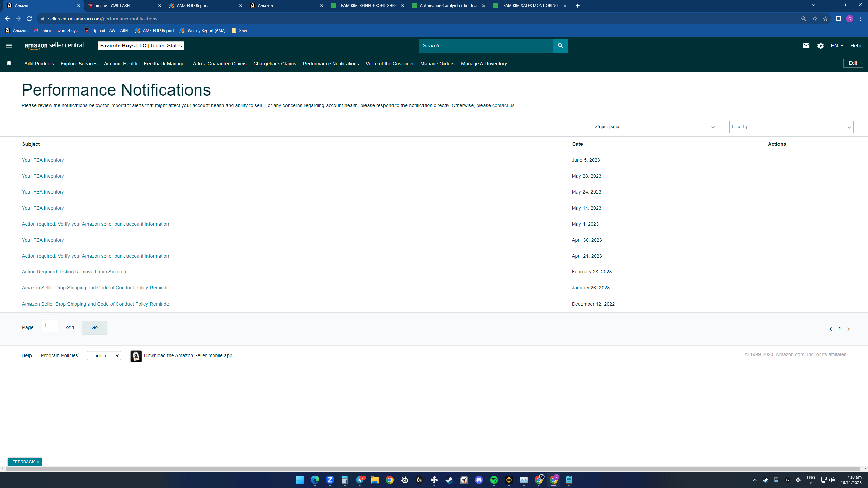Click the browser Back arrow
This screenshot has width=868, height=488.
pos(7,19)
